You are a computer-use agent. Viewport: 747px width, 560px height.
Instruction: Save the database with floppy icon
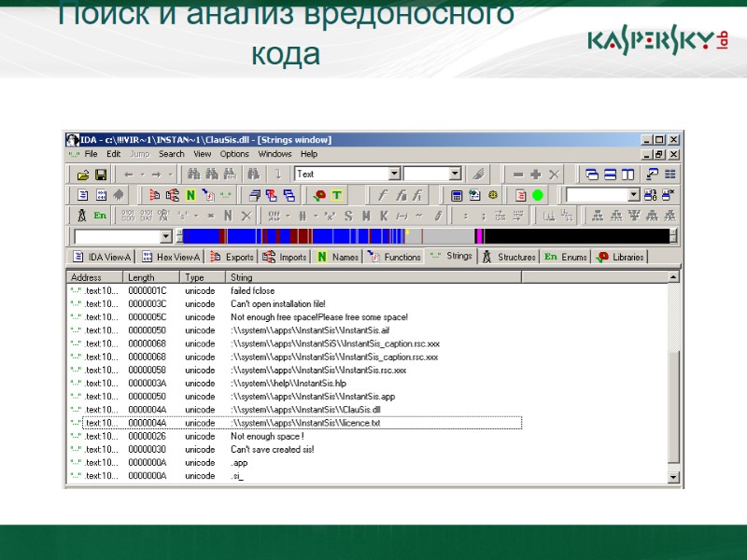(x=101, y=175)
